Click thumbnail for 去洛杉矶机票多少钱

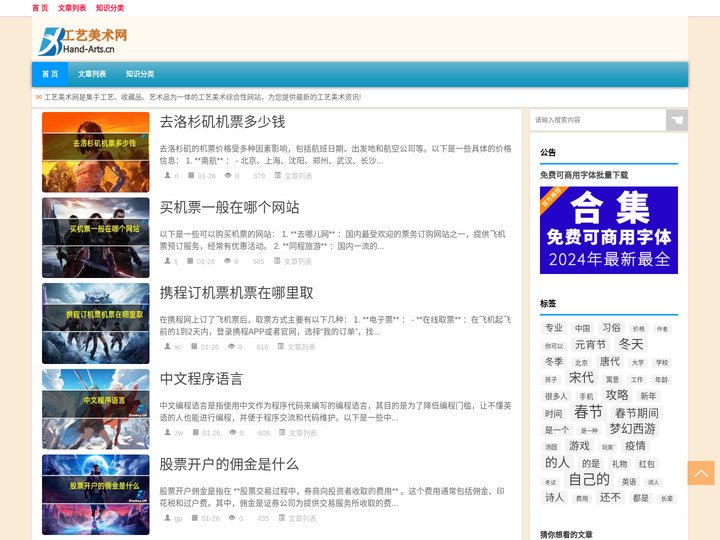pos(96,152)
